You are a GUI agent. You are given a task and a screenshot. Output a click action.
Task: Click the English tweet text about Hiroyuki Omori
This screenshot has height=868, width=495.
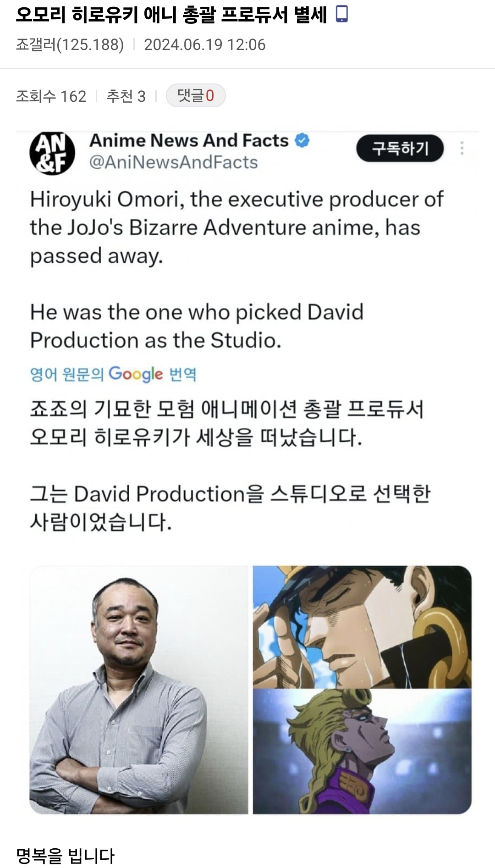(x=236, y=270)
